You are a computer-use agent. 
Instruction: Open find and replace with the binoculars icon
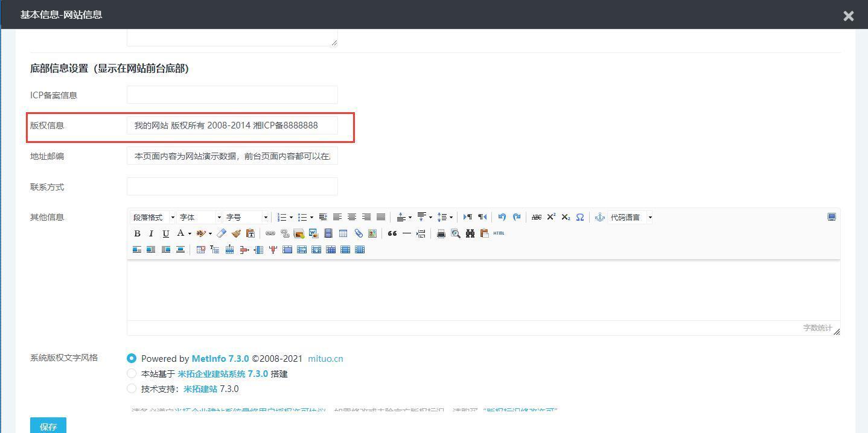click(x=470, y=233)
